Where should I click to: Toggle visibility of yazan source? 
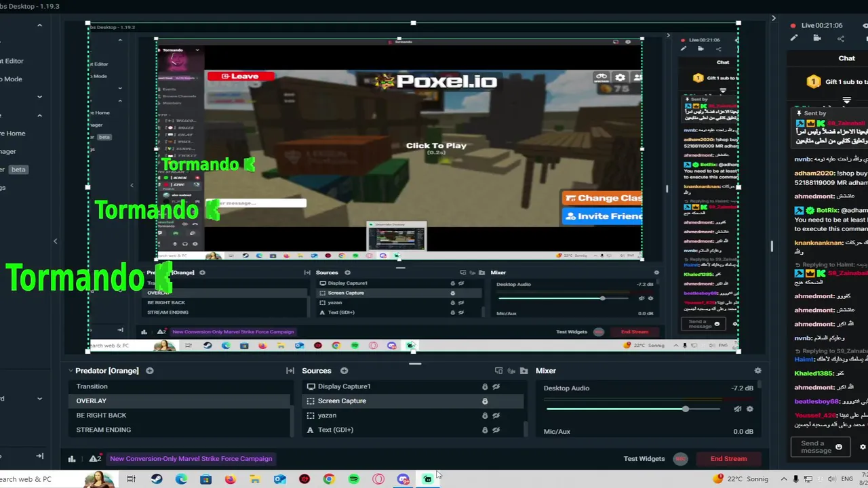point(496,415)
